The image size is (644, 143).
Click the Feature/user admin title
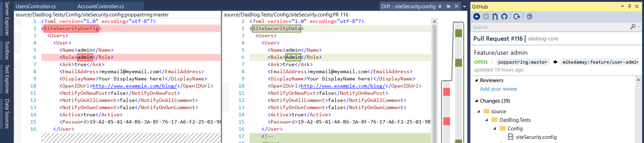click(x=501, y=53)
